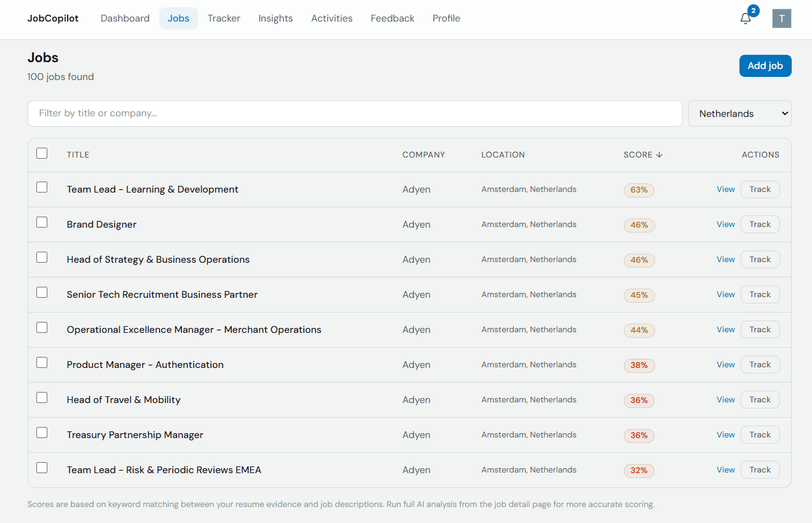View the Operational Excellence Manager job
This screenshot has height=523, width=812.
click(725, 330)
